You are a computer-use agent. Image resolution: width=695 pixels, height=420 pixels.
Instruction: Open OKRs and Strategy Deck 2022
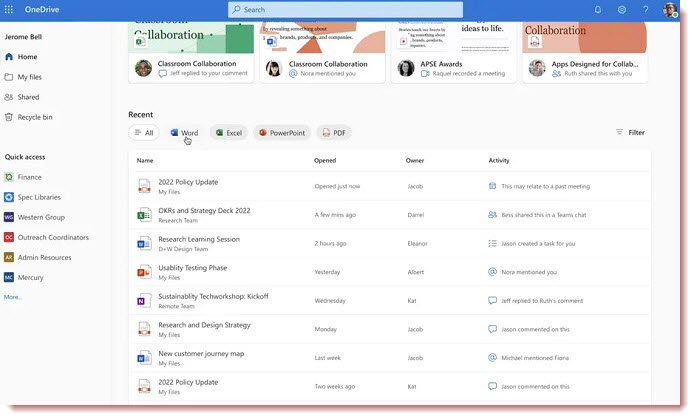point(204,211)
